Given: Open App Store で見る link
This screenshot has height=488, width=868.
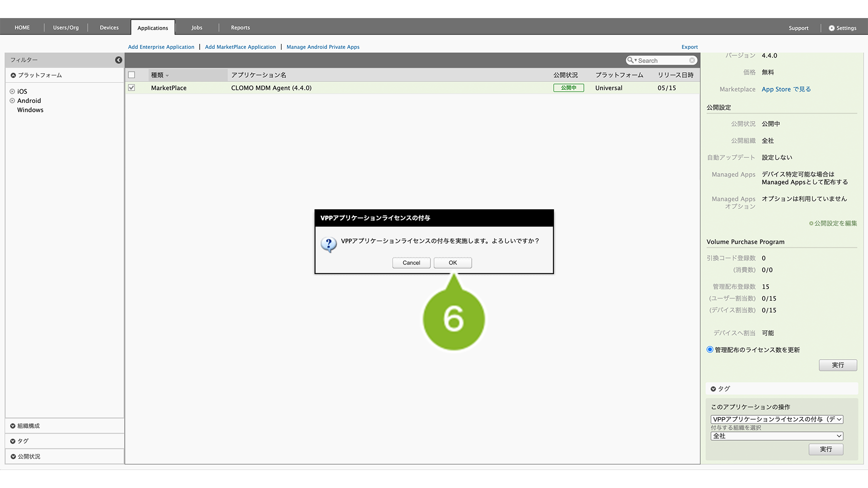Looking at the screenshot, I should coord(786,89).
